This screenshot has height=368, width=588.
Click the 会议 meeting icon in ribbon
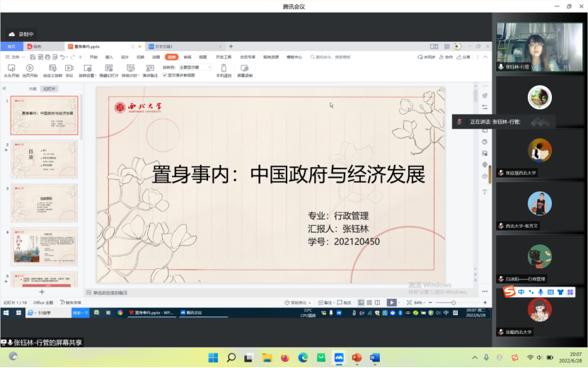(69, 68)
